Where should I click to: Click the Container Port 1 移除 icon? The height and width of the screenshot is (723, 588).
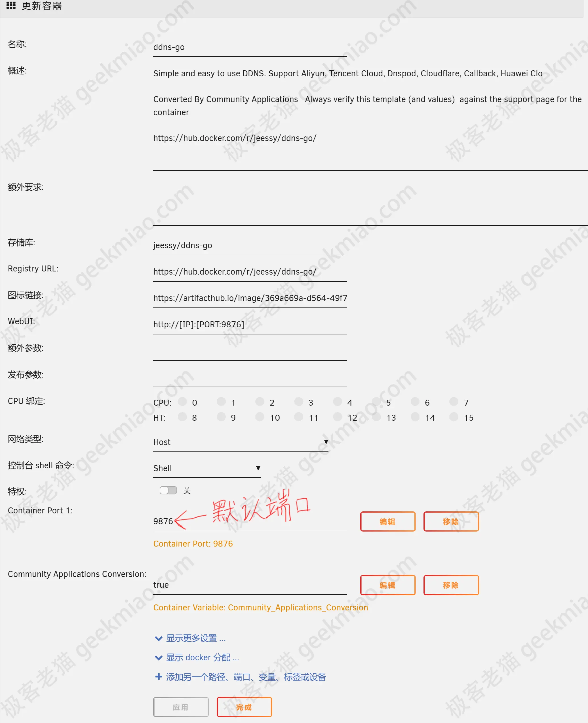451,521
